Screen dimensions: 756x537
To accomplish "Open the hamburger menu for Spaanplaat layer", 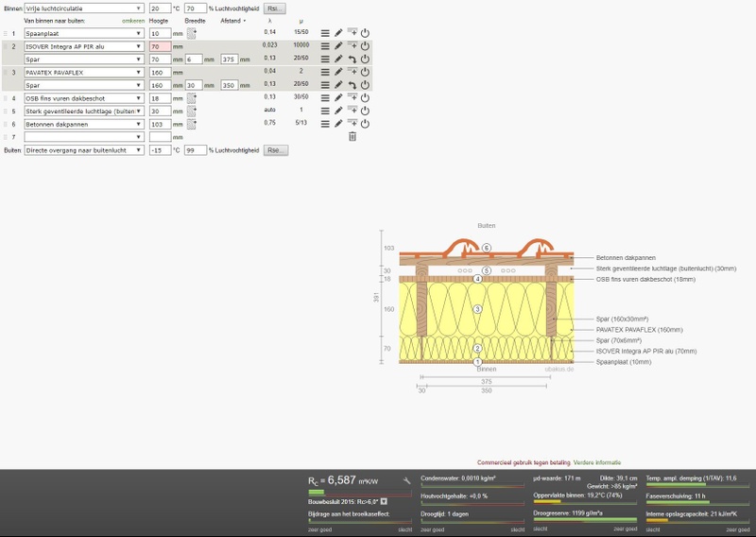I will [x=325, y=33].
